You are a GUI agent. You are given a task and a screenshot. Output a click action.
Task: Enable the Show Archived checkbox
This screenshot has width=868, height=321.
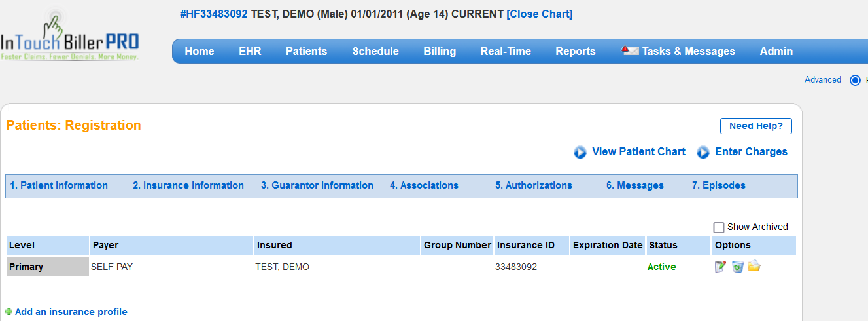pos(719,227)
